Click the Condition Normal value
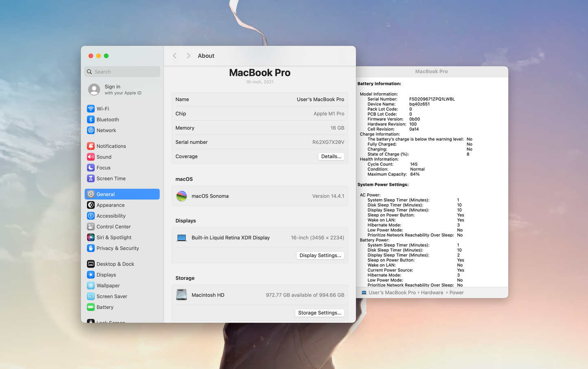 click(x=417, y=169)
